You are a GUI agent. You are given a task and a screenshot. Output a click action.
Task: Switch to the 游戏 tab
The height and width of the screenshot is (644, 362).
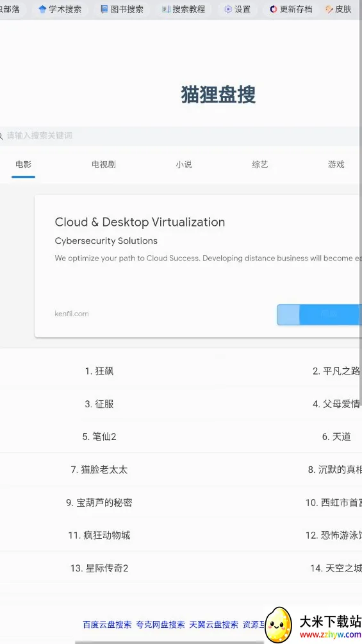336,165
